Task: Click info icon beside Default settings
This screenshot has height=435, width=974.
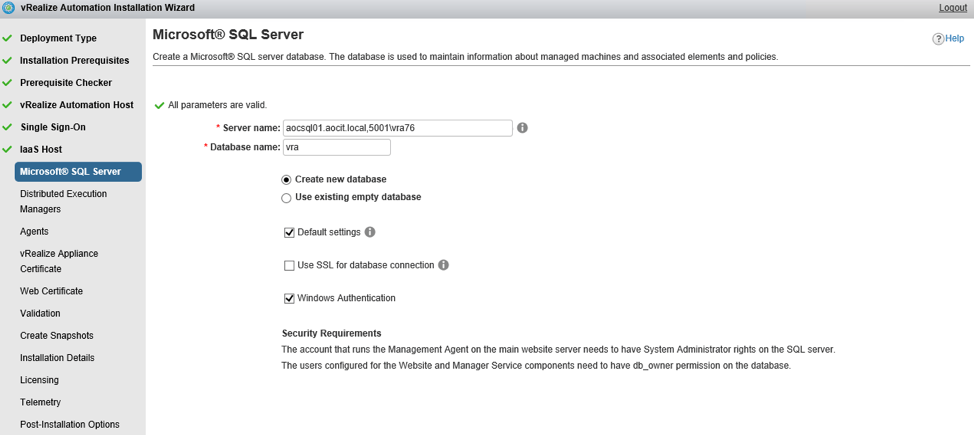Action: [x=370, y=232]
